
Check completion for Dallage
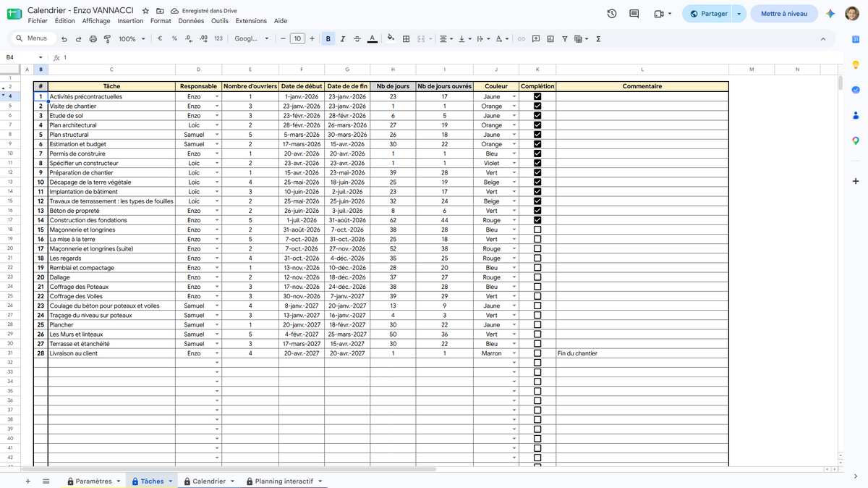(537, 277)
